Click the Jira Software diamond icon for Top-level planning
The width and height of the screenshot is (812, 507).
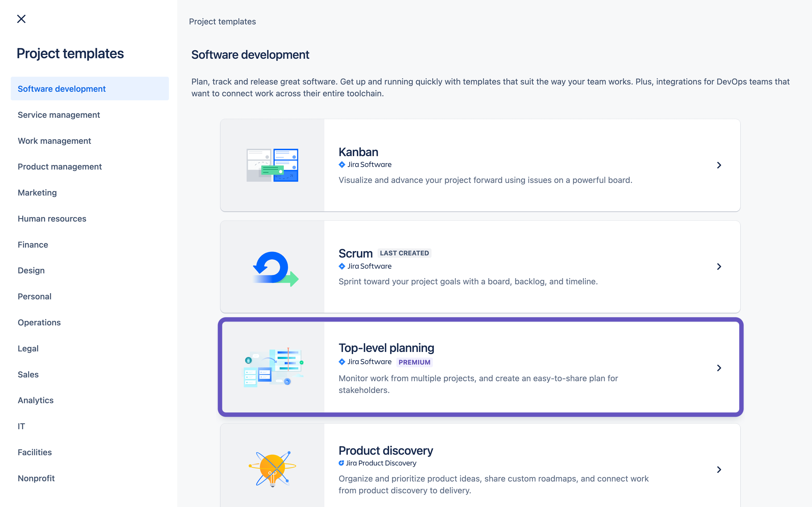pos(341,362)
